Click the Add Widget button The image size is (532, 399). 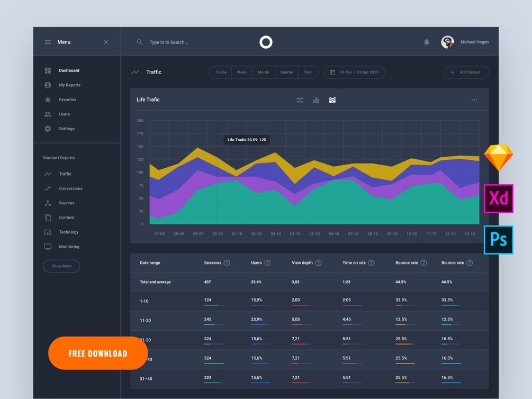click(466, 72)
